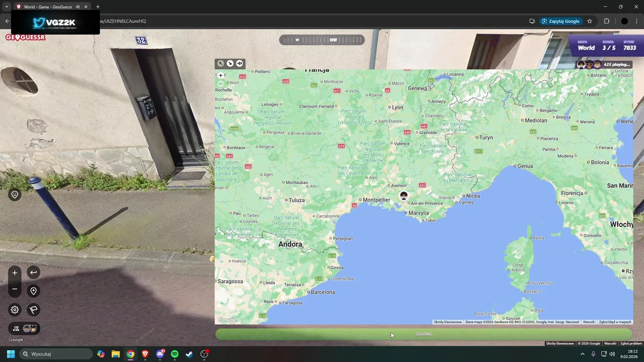
Task: Click Genua on the map
Action: click(525, 166)
